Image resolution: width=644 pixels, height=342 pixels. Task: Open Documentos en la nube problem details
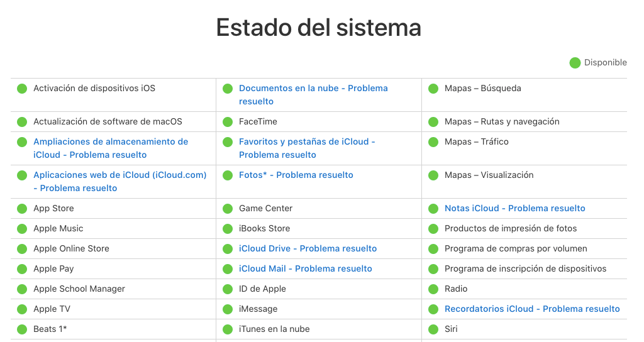tap(313, 95)
